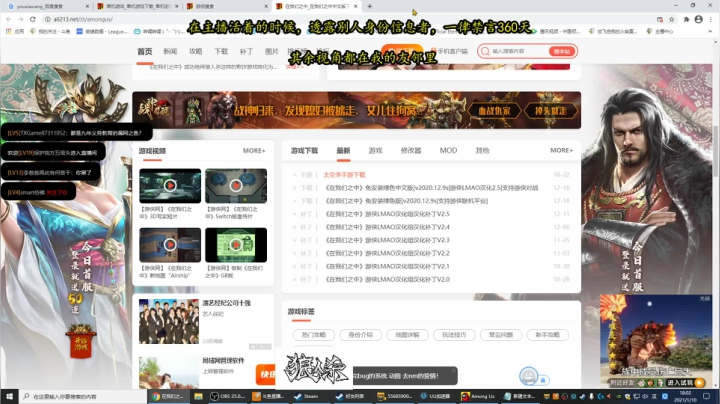
Task: Open the 图片 nav item
Action: pyautogui.click(x=271, y=51)
